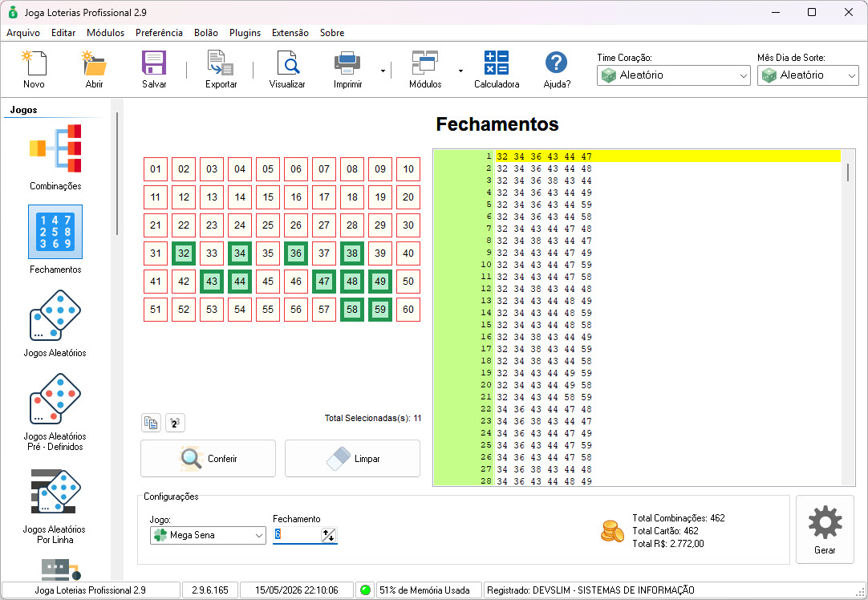This screenshot has height=600, width=868.
Task: Deselect number 32 in the grid
Action: tap(183, 253)
